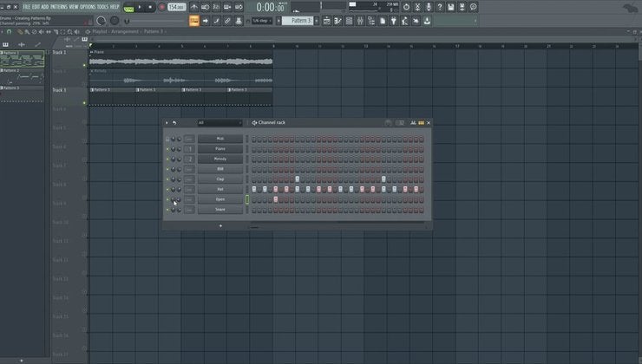The width and height of the screenshot is (642, 364).
Task: Open the snap step dropdown
Action: pyautogui.click(x=262, y=21)
